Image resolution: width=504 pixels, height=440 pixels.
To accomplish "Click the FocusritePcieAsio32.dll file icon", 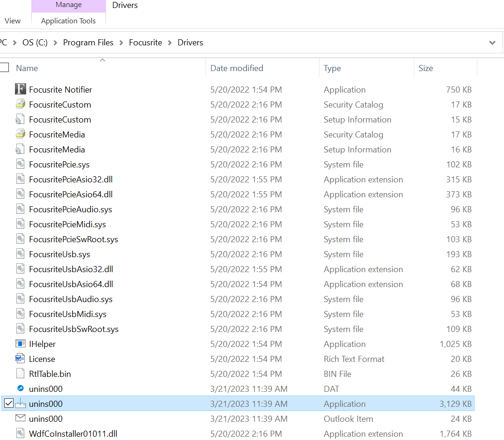I will click(x=20, y=179).
